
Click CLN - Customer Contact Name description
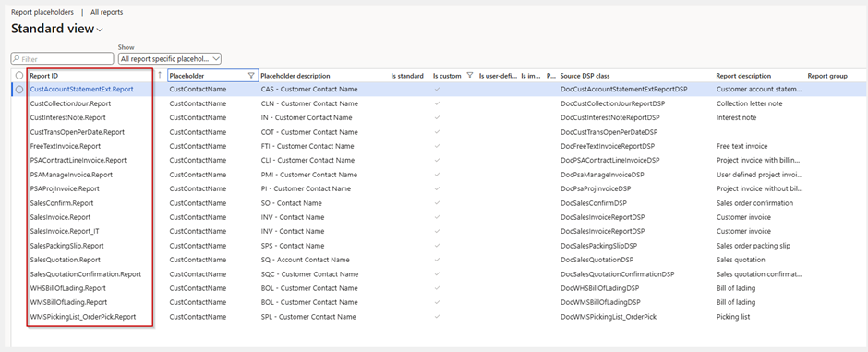[x=309, y=103]
